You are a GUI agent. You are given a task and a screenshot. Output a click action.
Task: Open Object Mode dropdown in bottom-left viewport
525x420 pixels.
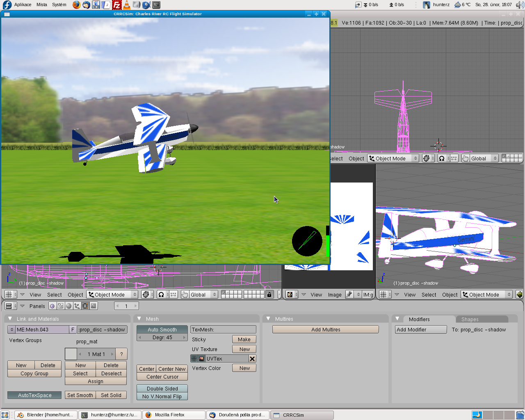pyautogui.click(x=112, y=294)
